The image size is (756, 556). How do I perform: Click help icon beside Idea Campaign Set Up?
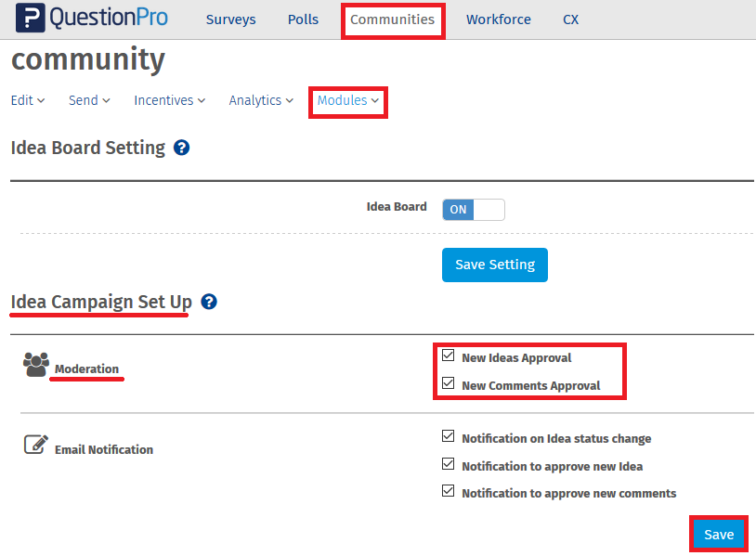209,302
